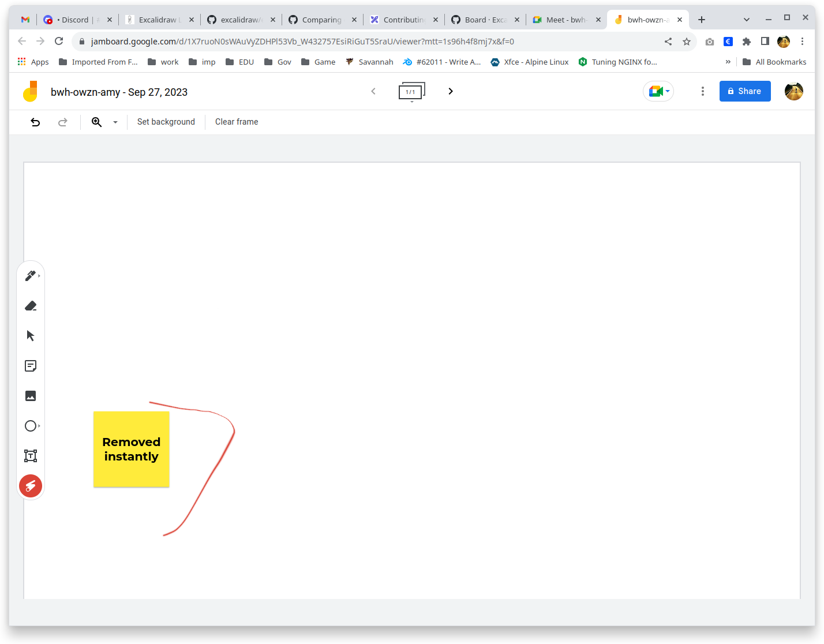Screen dimensions: 824x644
Task: Select the circle shape tool
Action: click(x=30, y=425)
